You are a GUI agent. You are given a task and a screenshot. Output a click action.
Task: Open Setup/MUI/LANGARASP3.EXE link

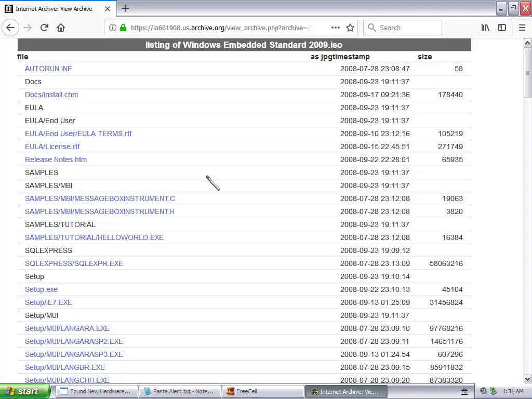(x=74, y=354)
